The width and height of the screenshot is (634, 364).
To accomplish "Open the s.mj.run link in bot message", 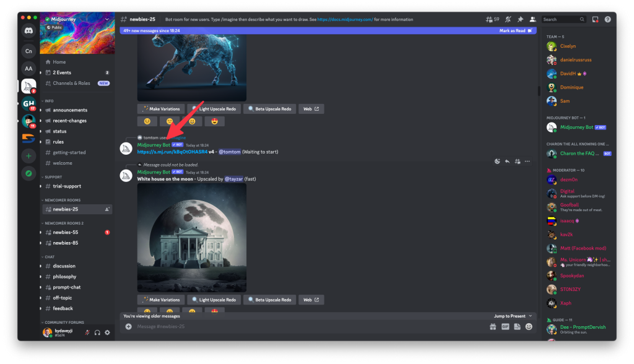I will click(x=172, y=152).
